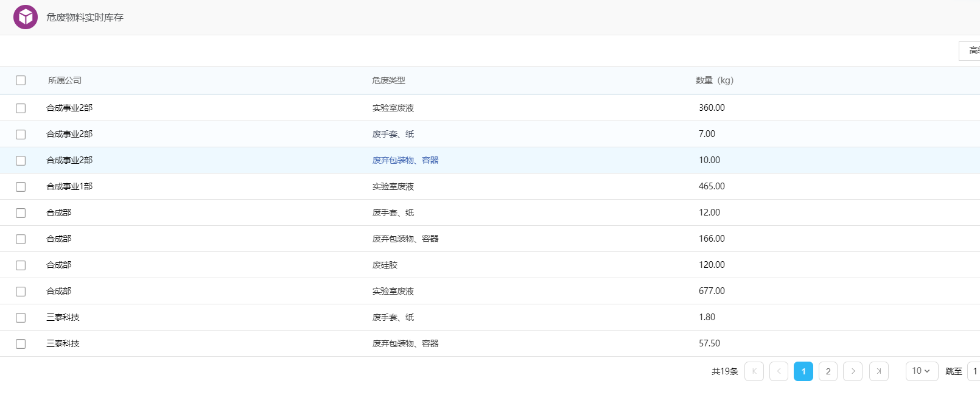Viewport: 980px width, 403px height.
Task: Tick the checkbox for 废硅胶 row
Action: [x=21, y=265]
